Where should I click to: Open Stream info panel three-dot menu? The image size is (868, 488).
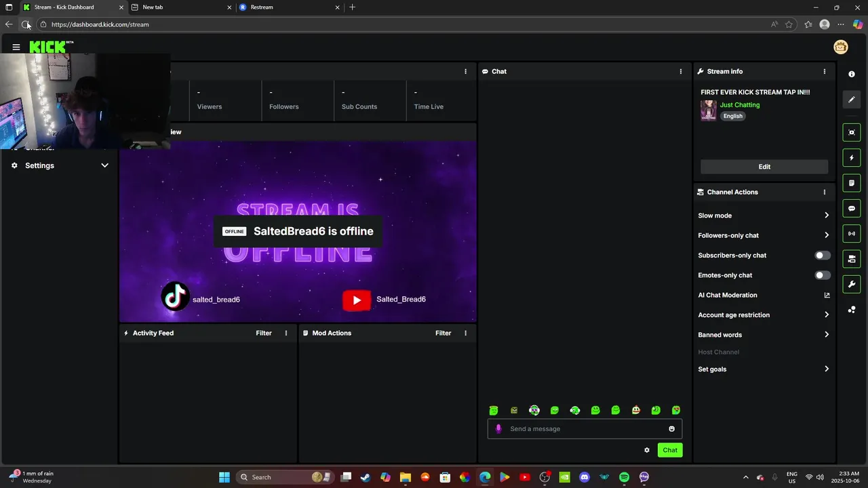pyautogui.click(x=825, y=71)
